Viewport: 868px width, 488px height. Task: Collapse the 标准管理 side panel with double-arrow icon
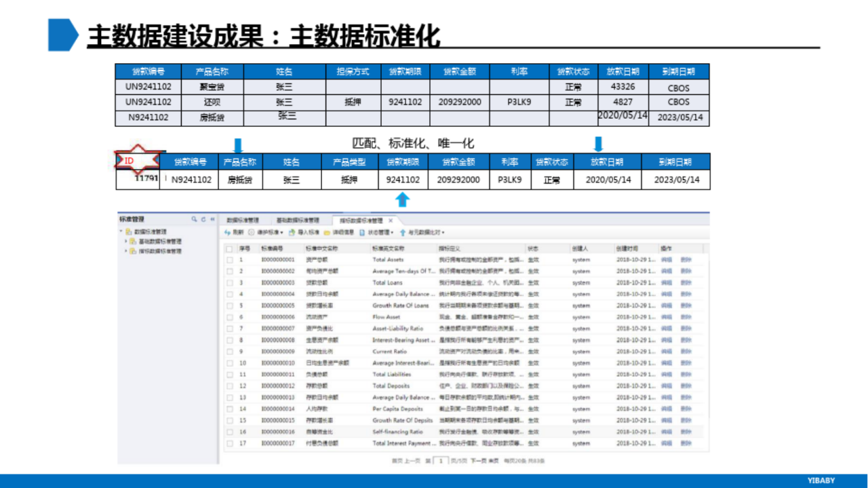pyautogui.click(x=212, y=219)
